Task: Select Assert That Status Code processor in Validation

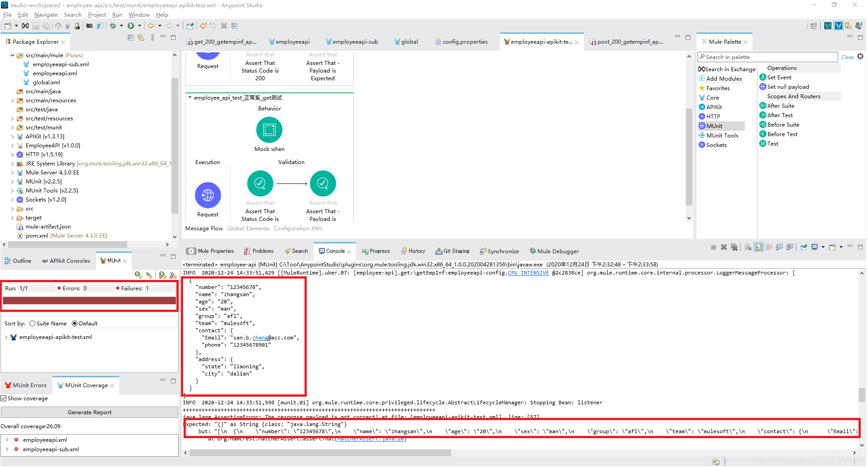Action: 260,183
